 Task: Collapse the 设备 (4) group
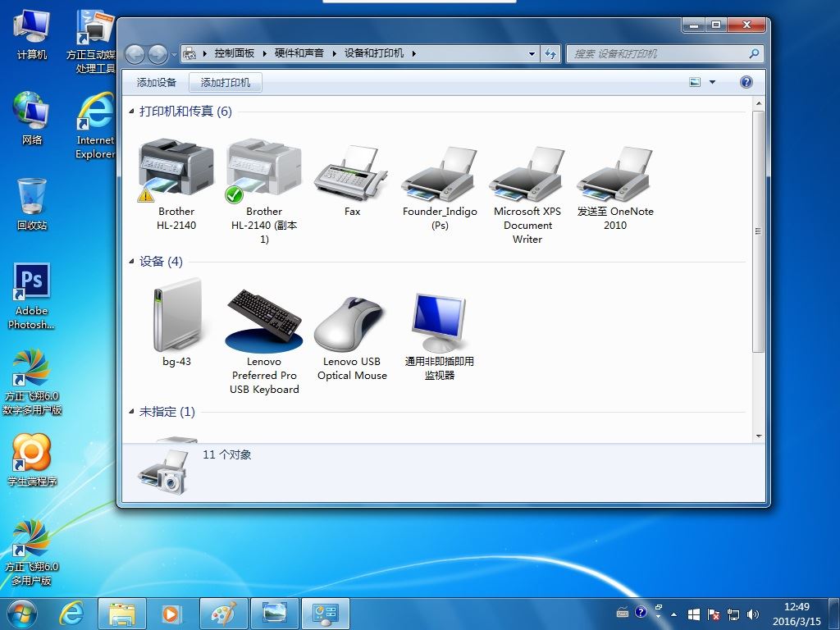coord(132,262)
